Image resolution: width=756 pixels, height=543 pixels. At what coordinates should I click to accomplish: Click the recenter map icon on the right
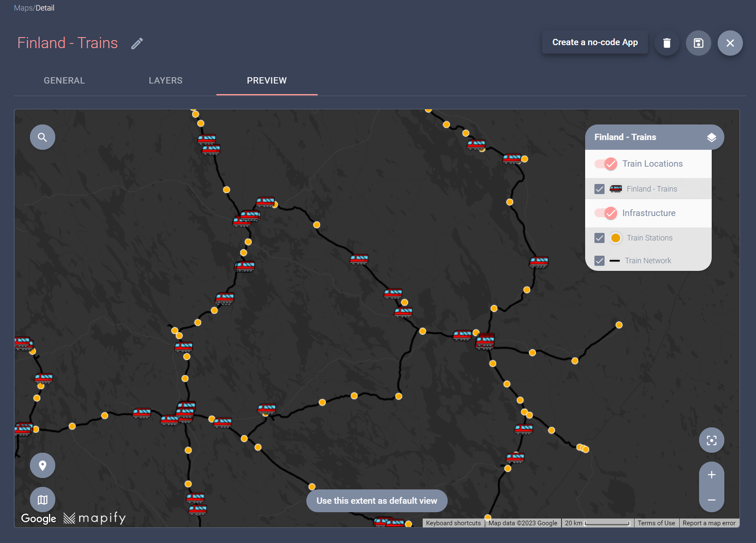[x=711, y=440]
